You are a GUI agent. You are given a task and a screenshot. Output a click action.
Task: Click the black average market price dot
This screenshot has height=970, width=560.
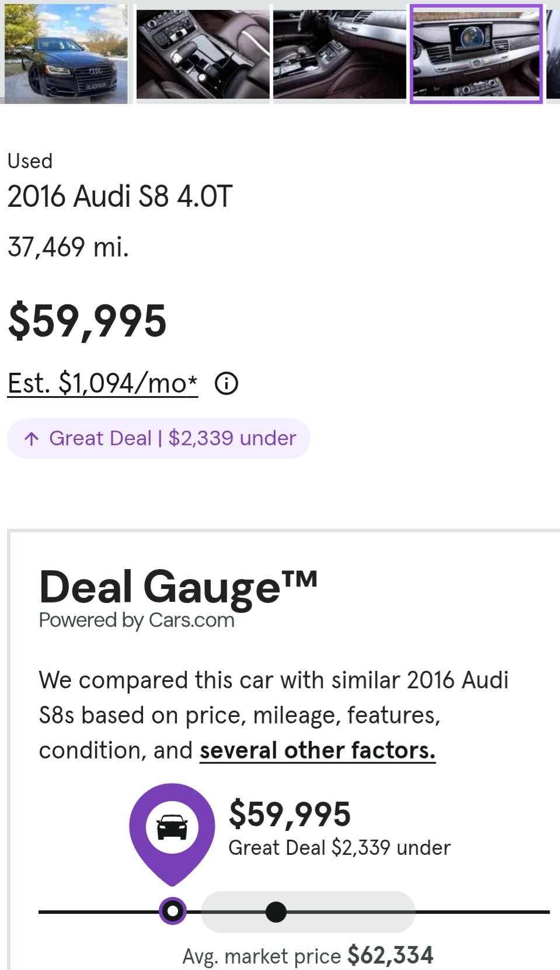[276, 912]
